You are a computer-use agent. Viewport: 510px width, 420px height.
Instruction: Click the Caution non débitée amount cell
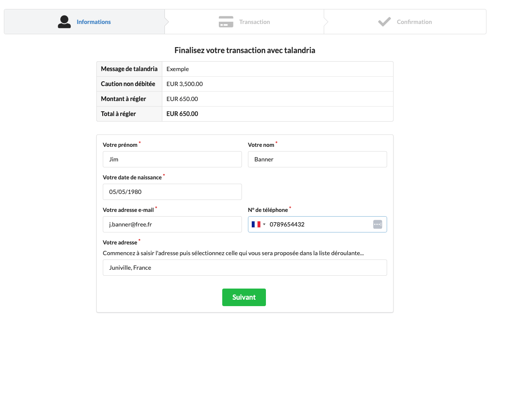[x=277, y=84]
